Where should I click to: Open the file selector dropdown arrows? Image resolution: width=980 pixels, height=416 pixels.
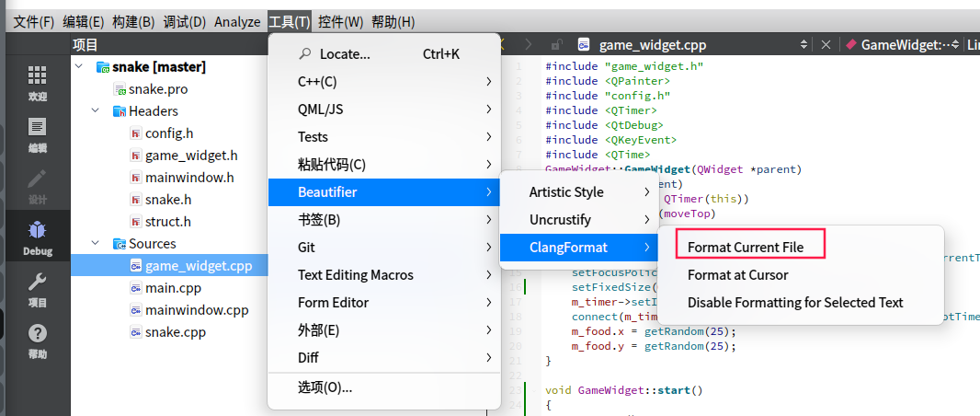[803, 45]
